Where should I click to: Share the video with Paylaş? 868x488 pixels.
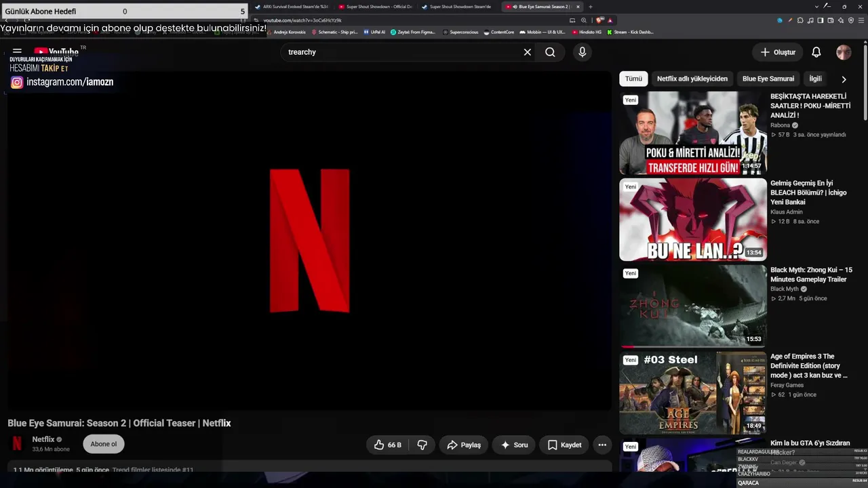pos(464,445)
